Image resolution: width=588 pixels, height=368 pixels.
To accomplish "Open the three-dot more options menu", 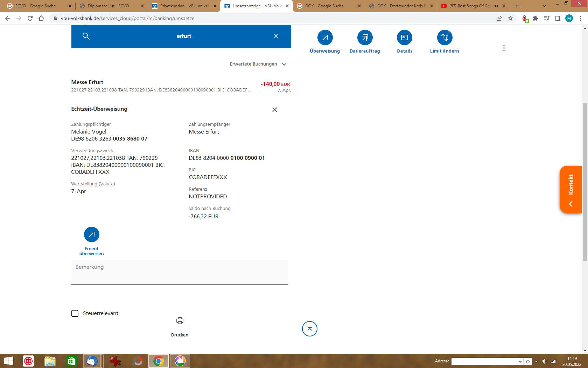I will point(504,48).
